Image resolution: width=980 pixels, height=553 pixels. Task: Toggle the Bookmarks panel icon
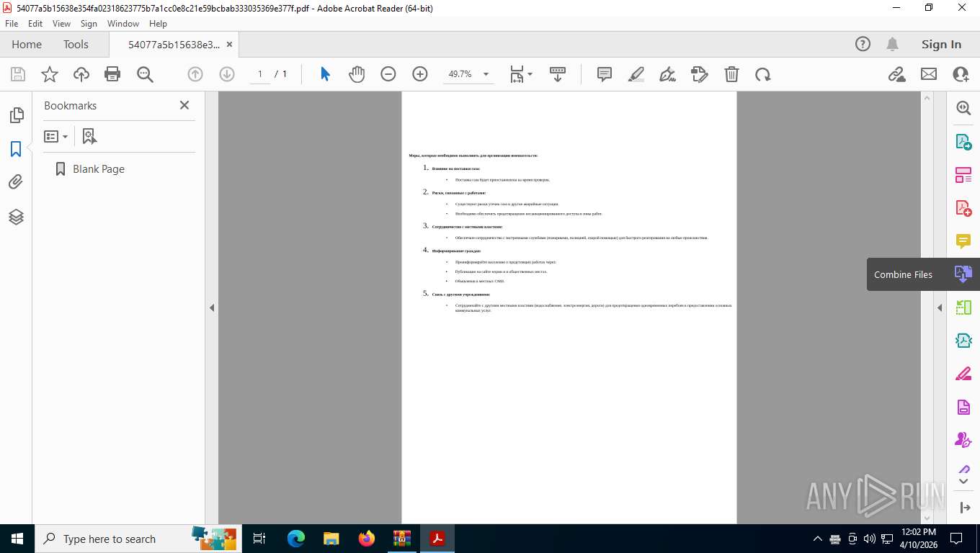16,149
